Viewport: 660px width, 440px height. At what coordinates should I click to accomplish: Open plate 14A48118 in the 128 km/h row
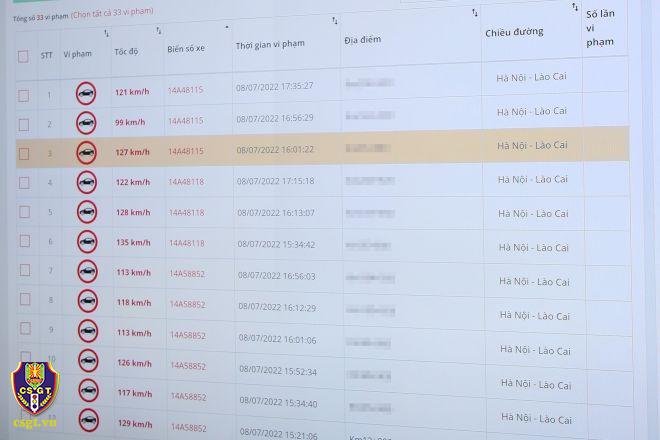[x=186, y=212]
